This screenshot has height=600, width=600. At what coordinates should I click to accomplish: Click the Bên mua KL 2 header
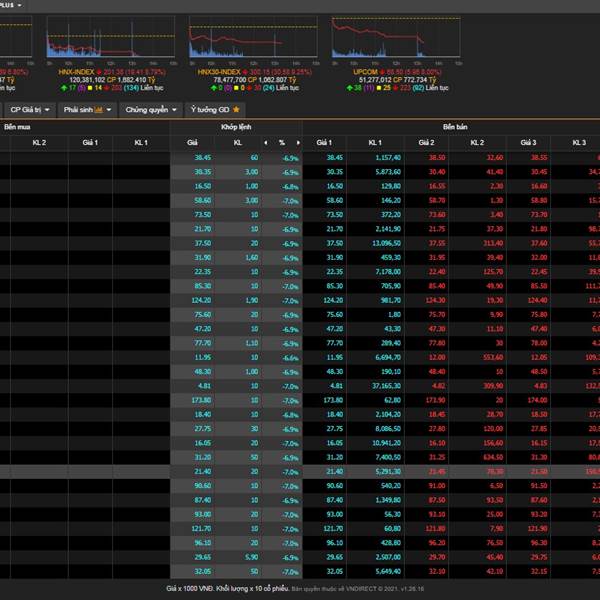[x=39, y=143]
